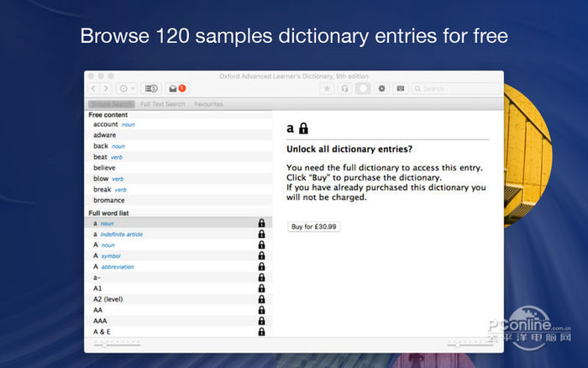
Task: Click lock icon on 'A2 (level)' row
Action: 262,299
